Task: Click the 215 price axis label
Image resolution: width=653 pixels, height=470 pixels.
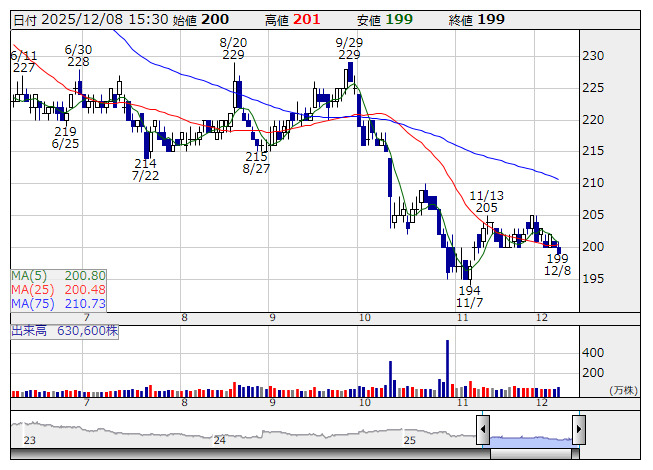Action: click(x=593, y=150)
